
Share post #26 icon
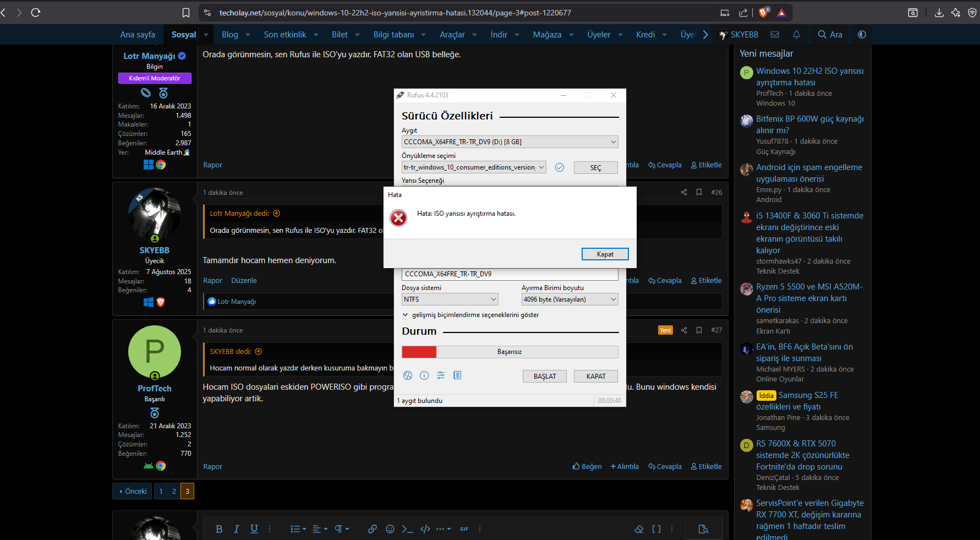coord(684,192)
